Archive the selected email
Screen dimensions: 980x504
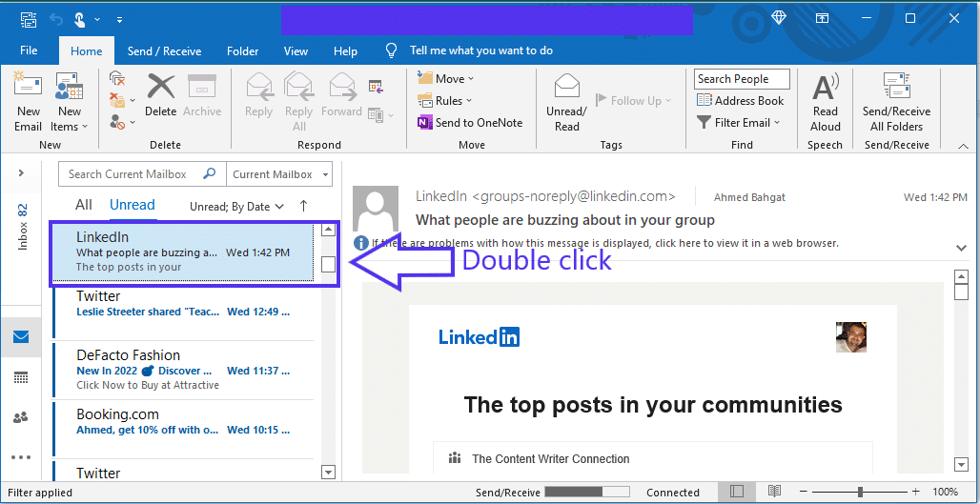(x=202, y=95)
